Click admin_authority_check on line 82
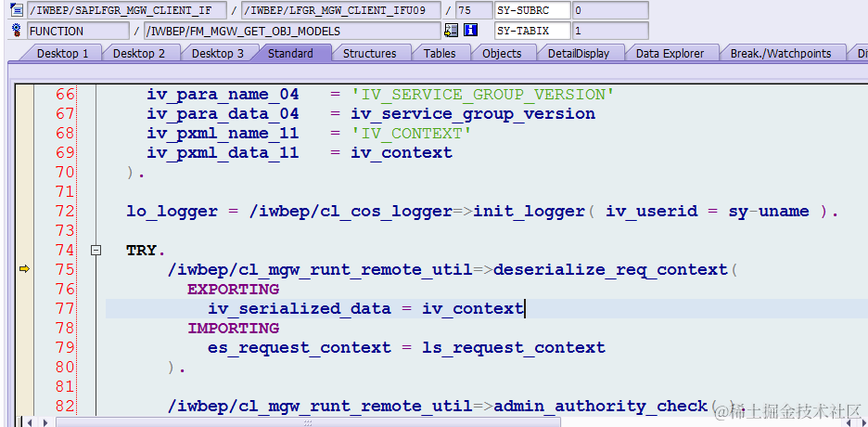The height and width of the screenshot is (427, 868). tap(600, 406)
